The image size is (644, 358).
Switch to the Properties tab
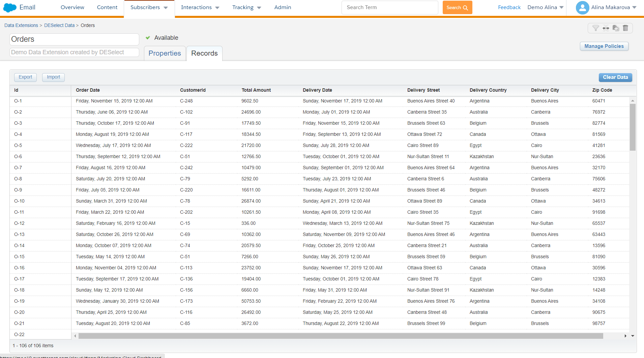[x=165, y=53]
